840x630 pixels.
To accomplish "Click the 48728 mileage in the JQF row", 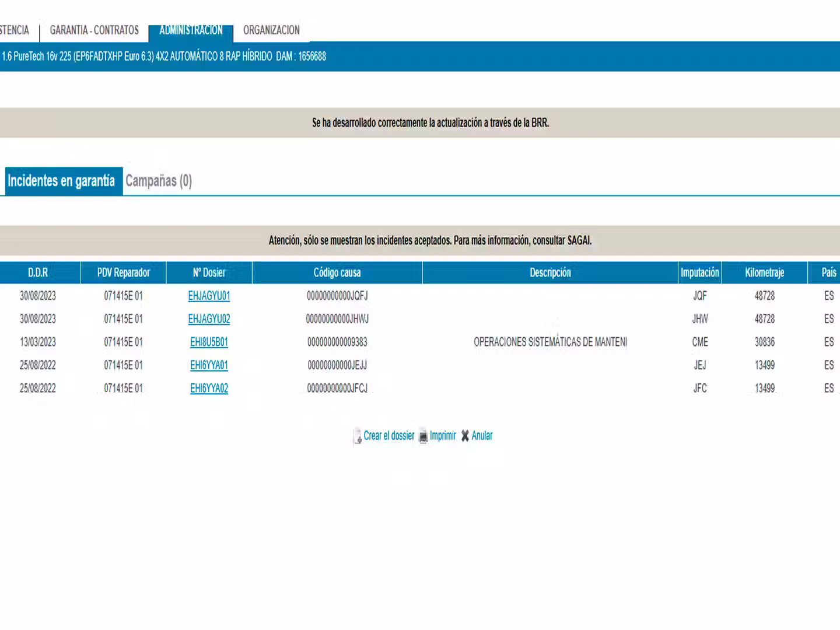I will (x=765, y=296).
